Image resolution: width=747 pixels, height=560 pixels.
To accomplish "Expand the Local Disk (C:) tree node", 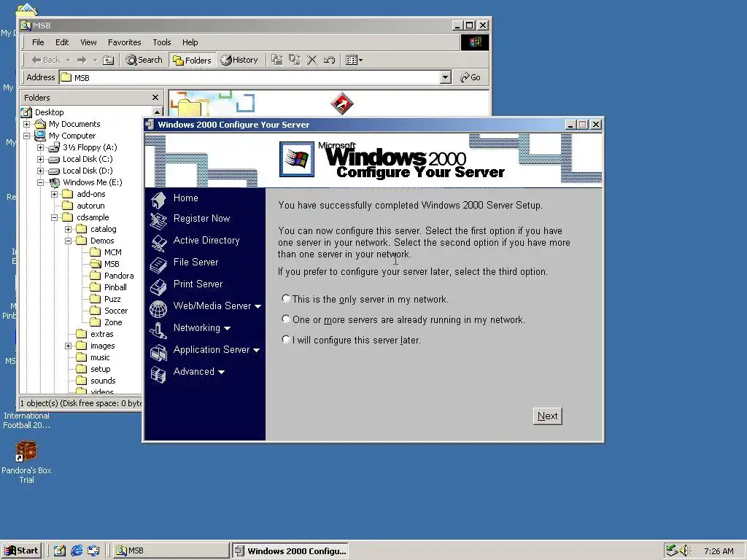I will (x=41, y=159).
